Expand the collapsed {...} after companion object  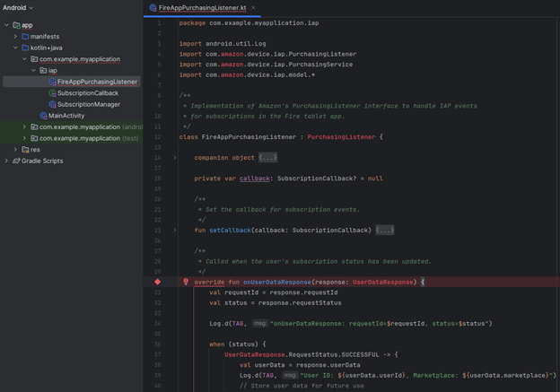pyautogui.click(x=267, y=158)
